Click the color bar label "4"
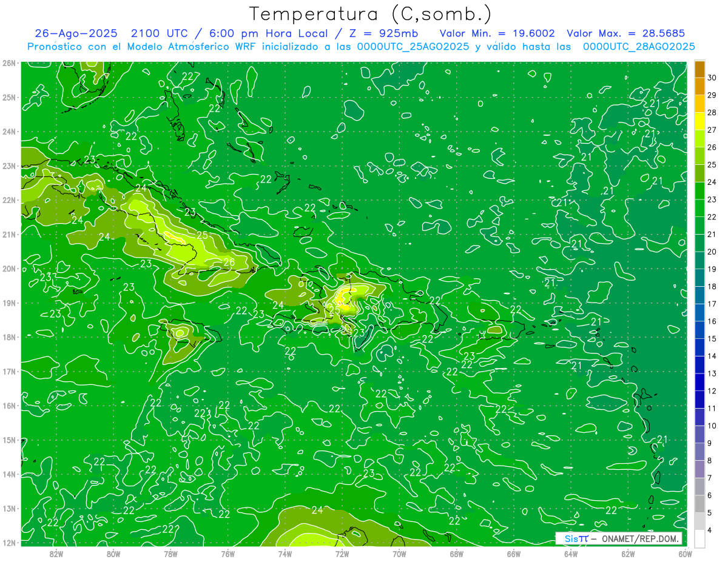This screenshot has height=562, width=728. coord(710,530)
